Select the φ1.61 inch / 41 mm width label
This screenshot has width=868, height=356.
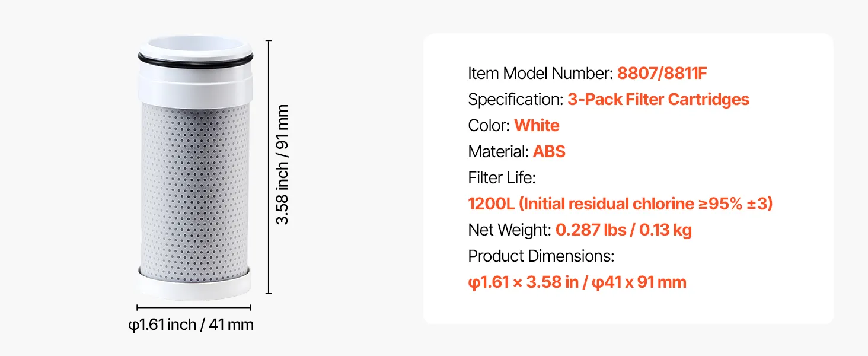[191, 325]
